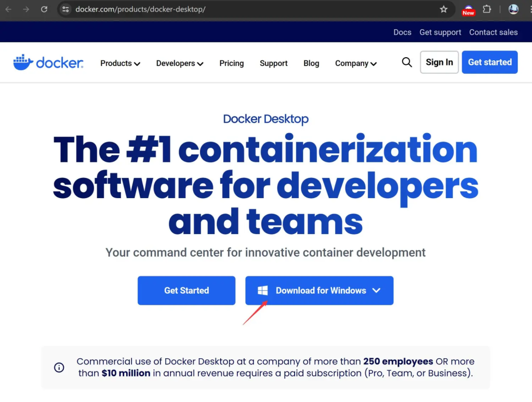Click the Get support link
The width and height of the screenshot is (532, 402).
(440, 32)
